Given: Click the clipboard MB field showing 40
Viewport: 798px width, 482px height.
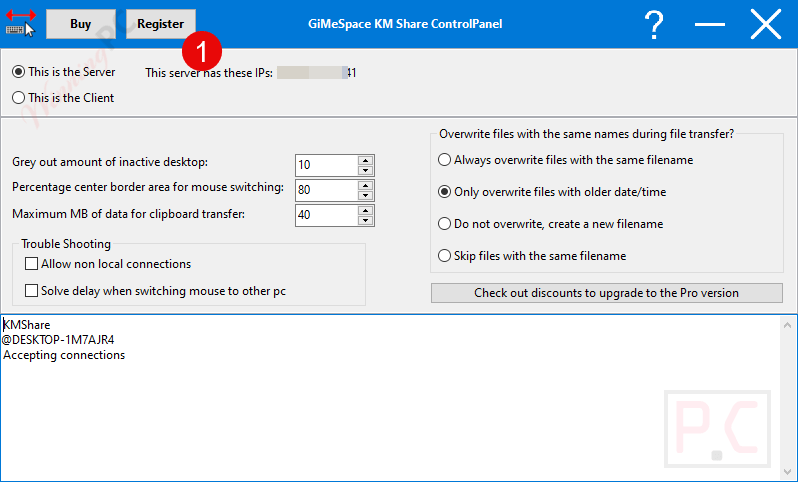Looking at the screenshot, I should click(x=327, y=215).
